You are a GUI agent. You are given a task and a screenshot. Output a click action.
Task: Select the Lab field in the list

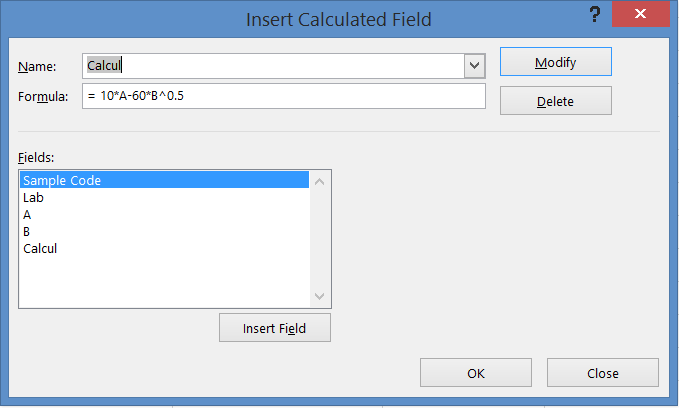click(34, 198)
